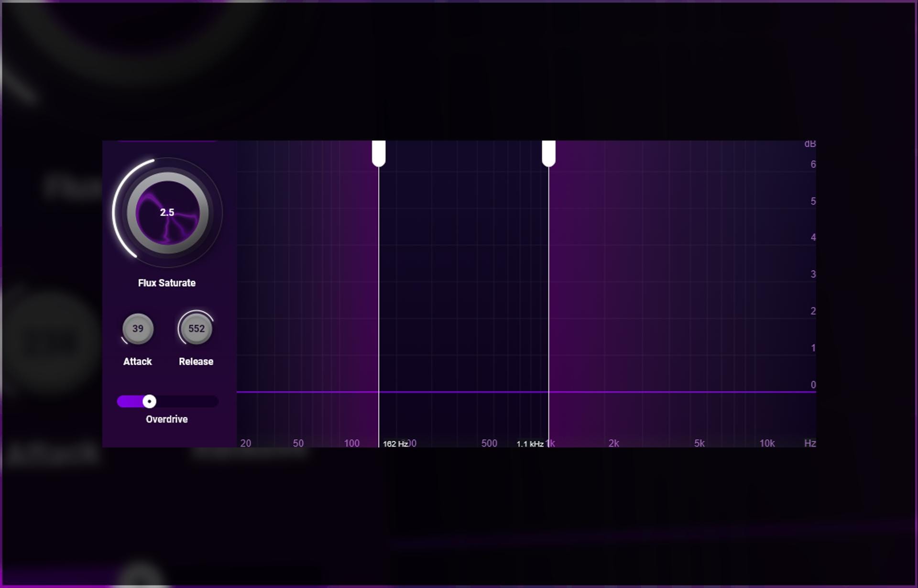
Task: Click the 3 dB scale label
Action: pyautogui.click(x=813, y=274)
